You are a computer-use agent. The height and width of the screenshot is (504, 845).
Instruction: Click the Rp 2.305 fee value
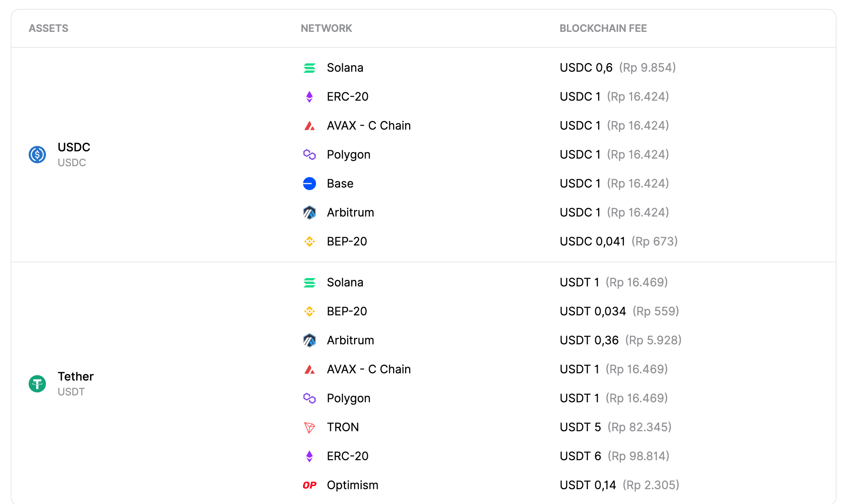click(x=651, y=485)
